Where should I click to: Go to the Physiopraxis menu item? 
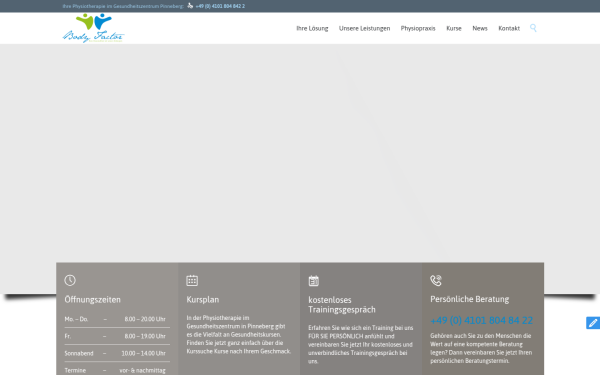click(418, 28)
